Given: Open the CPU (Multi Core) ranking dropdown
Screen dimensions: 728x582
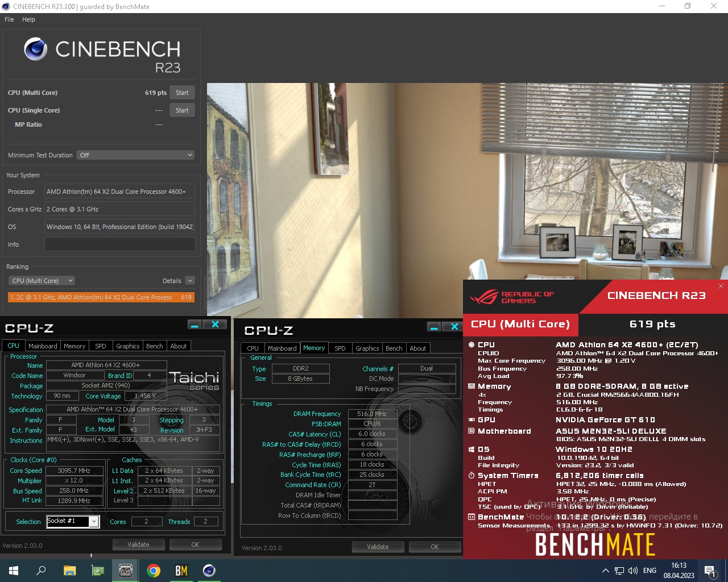Looking at the screenshot, I should 42,281.
